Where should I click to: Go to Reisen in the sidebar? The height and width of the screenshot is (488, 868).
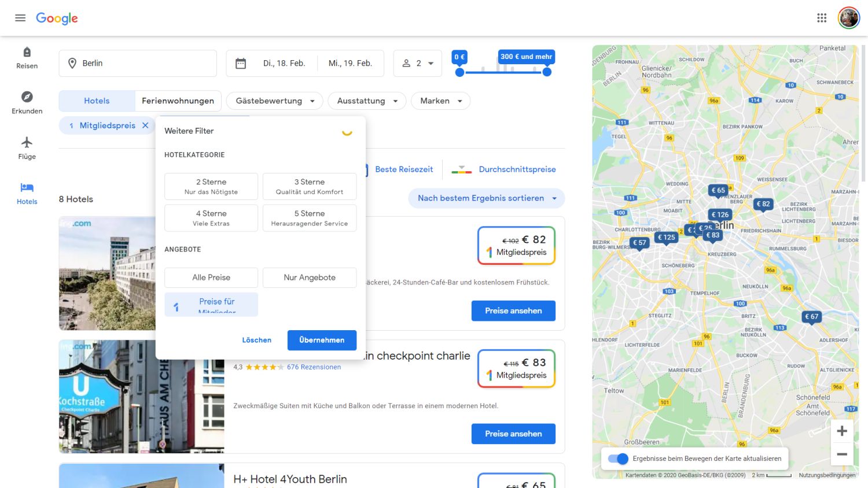[x=27, y=58]
